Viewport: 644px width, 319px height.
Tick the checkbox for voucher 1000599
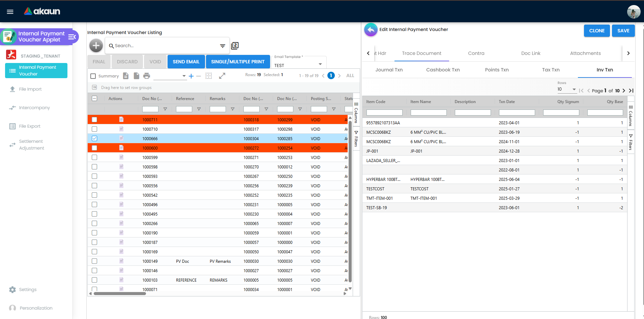point(94,157)
